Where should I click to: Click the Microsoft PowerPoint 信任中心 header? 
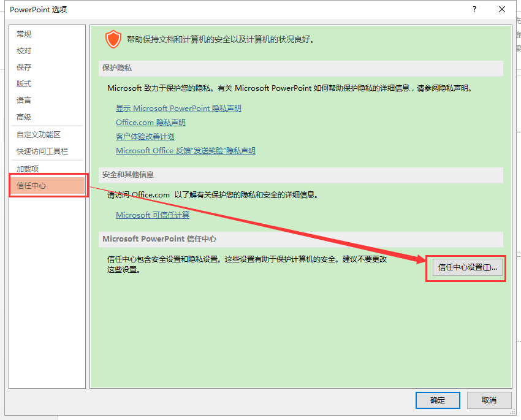pyautogui.click(x=301, y=239)
